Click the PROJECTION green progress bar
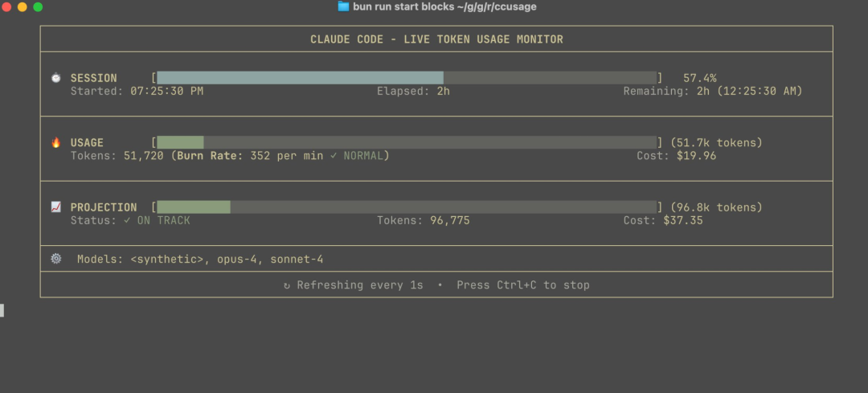Image resolution: width=868 pixels, height=393 pixels. tap(194, 207)
